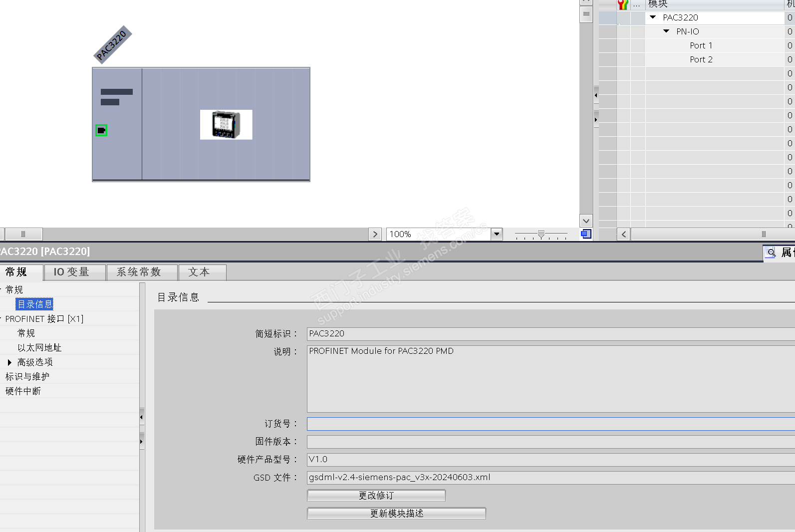Expand the 高级选项 tree node arrow

(9, 362)
